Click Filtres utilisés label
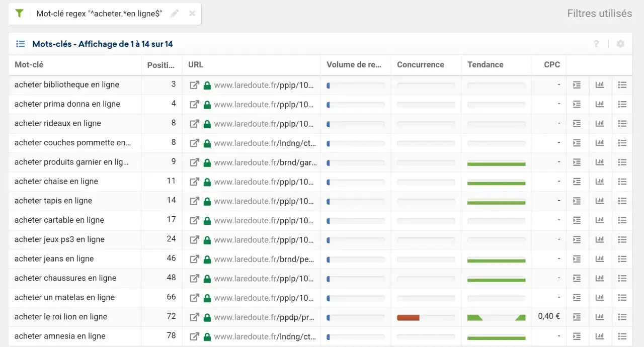This screenshot has width=644, height=347. click(x=600, y=14)
